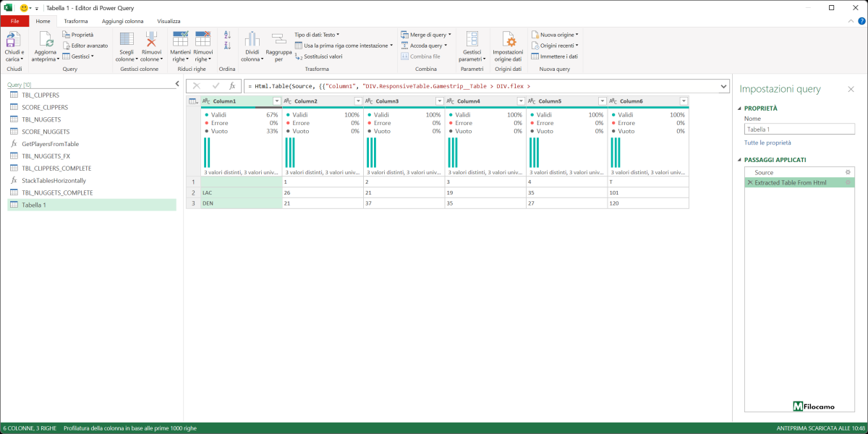Click the smiley feedback icon in title bar

pyautogui.click(x=25, y=7)
